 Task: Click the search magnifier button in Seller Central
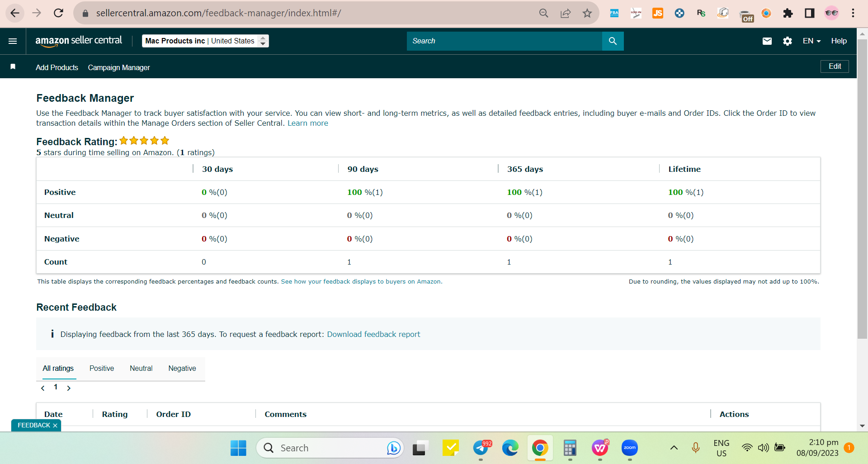[613, 41]
